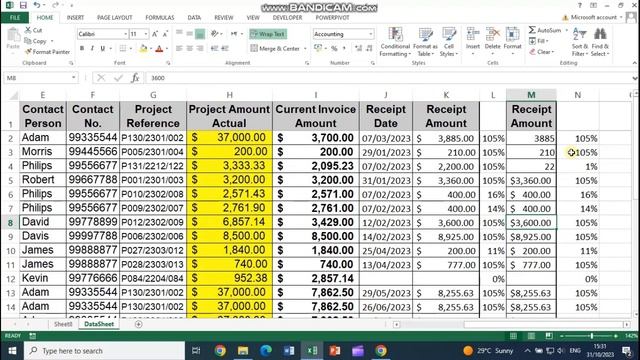
Task: Click Merge & Center button
Action: pyautogui.click(x=276, y=49)
